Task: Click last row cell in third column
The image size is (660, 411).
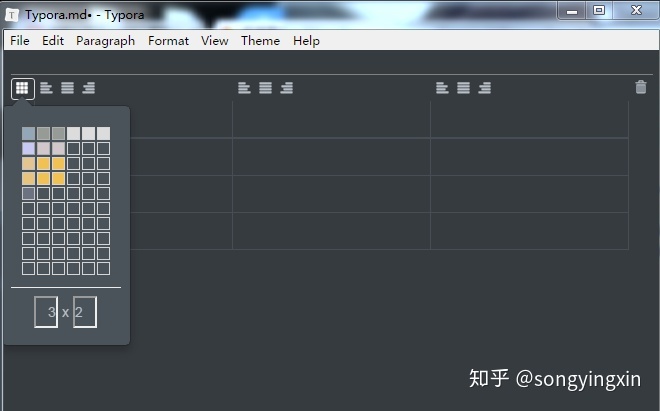Action: pyautogui.click(x=530, y=231)
